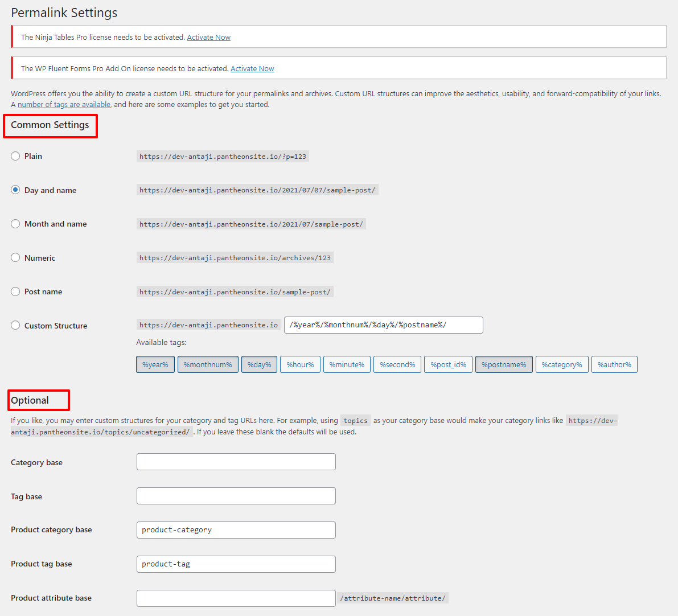Viewport: 678px width, 616px height.
Task: Click the Product attribute base field
Action: 236,598
